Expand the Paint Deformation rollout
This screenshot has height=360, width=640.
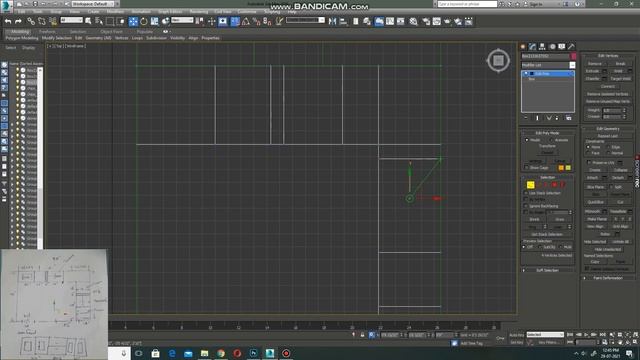tap(608, 278)
